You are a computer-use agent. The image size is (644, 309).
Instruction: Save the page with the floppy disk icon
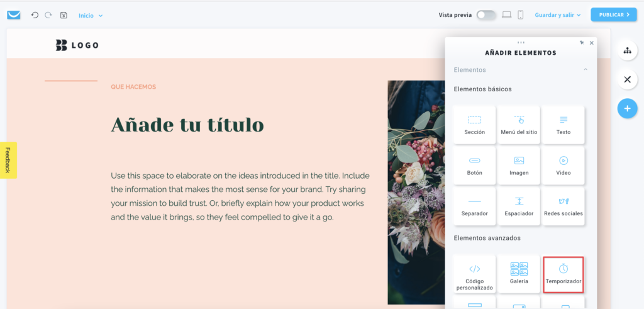click(64, 15)
